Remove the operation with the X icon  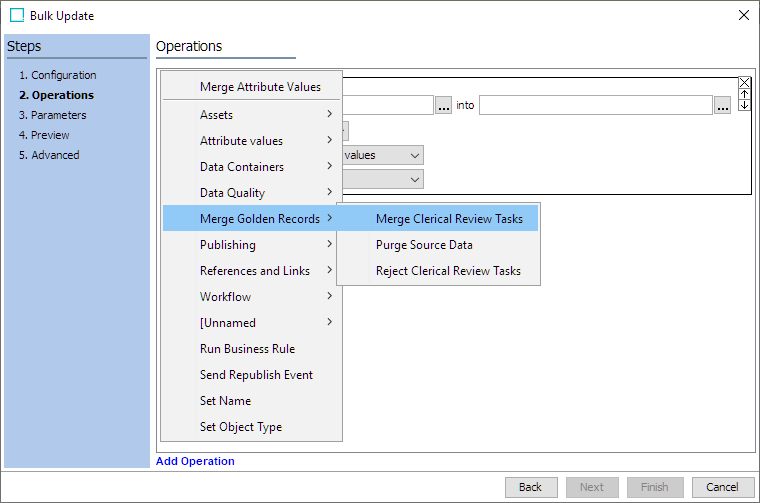(744, 82)
